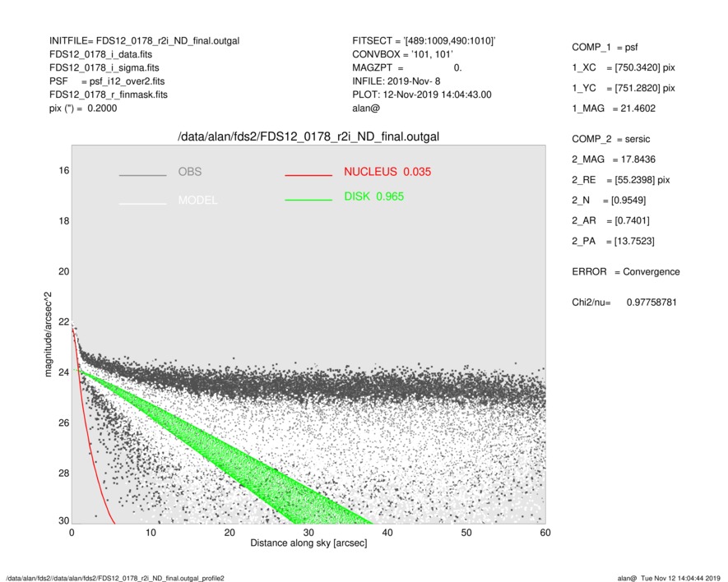The width and height of the screenshot is (728, 582).
Task: Click the COMP_2 = sersic label
Action: 610,139
